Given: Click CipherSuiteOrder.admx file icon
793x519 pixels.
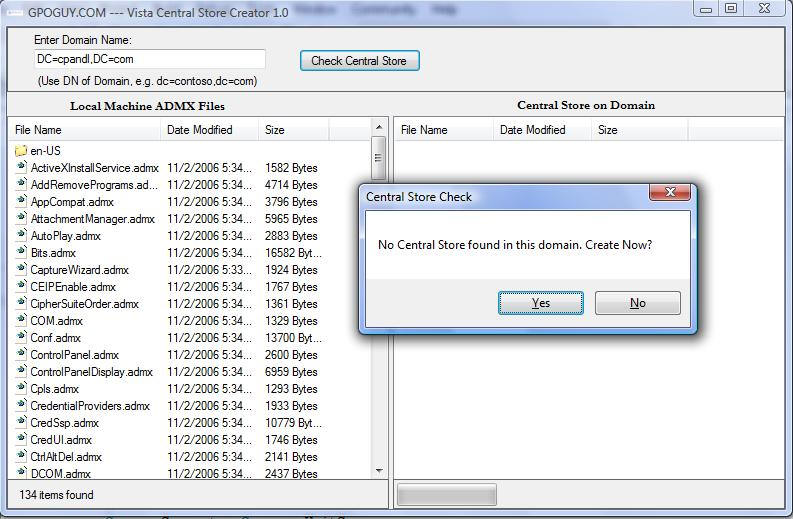Looking at the screenshot, I should 21,303.
